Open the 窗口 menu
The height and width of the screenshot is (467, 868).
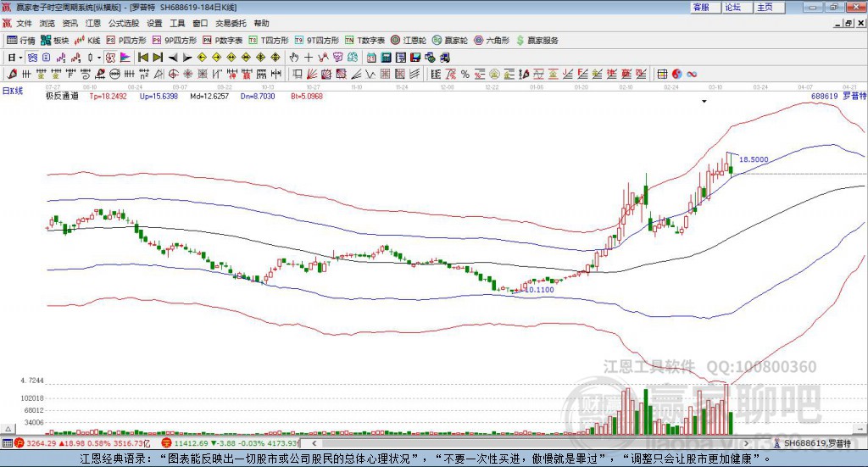(x=200, y=23)
